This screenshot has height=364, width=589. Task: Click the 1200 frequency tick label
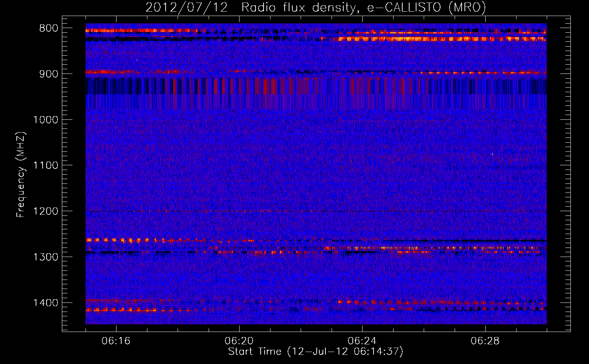pos(46,211)
